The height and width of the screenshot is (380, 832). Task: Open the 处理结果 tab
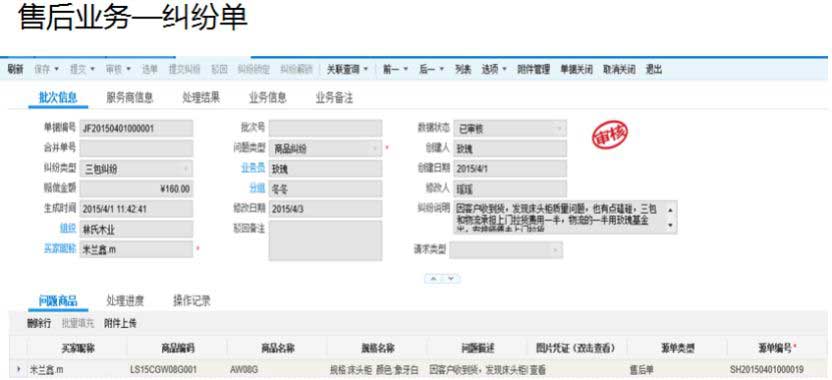201,98
